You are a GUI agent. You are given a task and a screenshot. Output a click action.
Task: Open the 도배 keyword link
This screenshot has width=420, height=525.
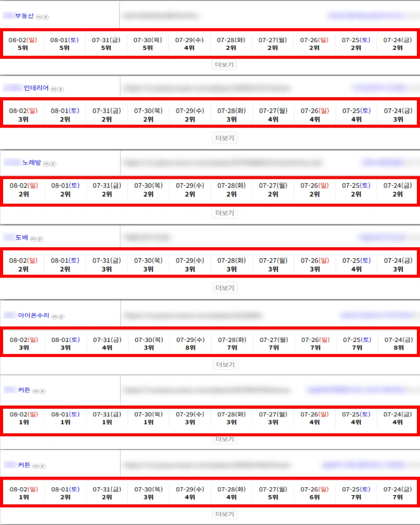[x=22, y=238]
